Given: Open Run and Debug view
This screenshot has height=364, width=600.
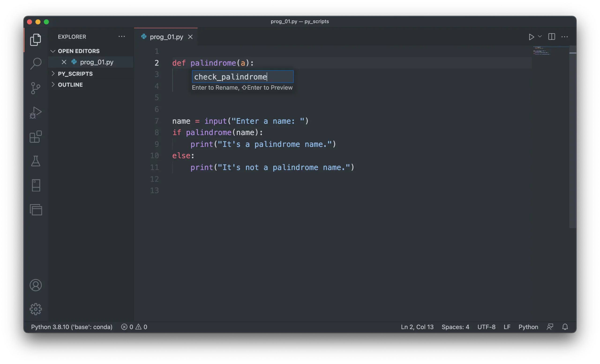Looking at the screenshot, I should point(36,112).
